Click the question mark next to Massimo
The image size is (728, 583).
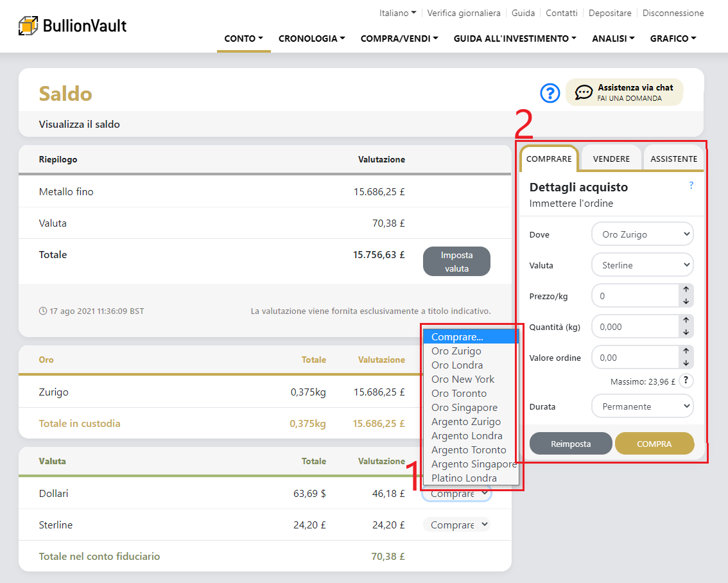click(686, 381)
